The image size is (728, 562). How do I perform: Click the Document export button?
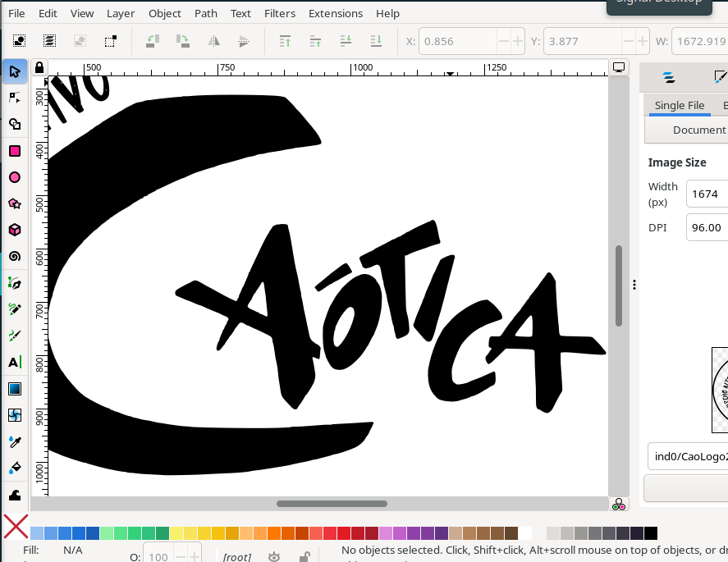coord(698,130)
